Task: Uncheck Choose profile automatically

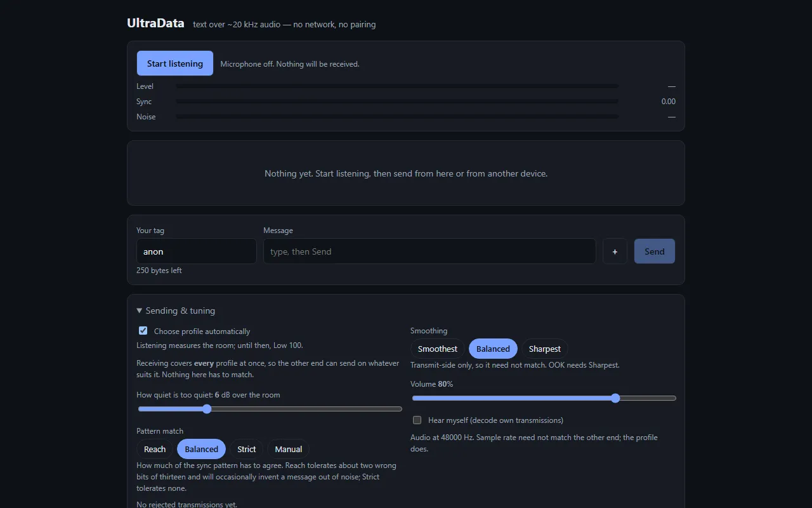Action: coord(143,331)
